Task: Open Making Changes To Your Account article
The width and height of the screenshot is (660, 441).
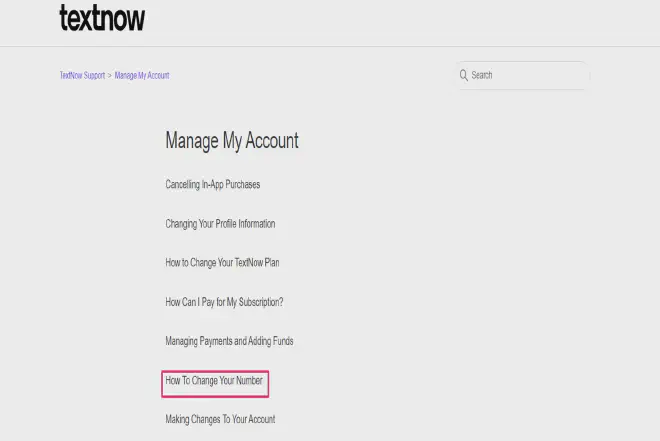Action: [x=220, y=419]
